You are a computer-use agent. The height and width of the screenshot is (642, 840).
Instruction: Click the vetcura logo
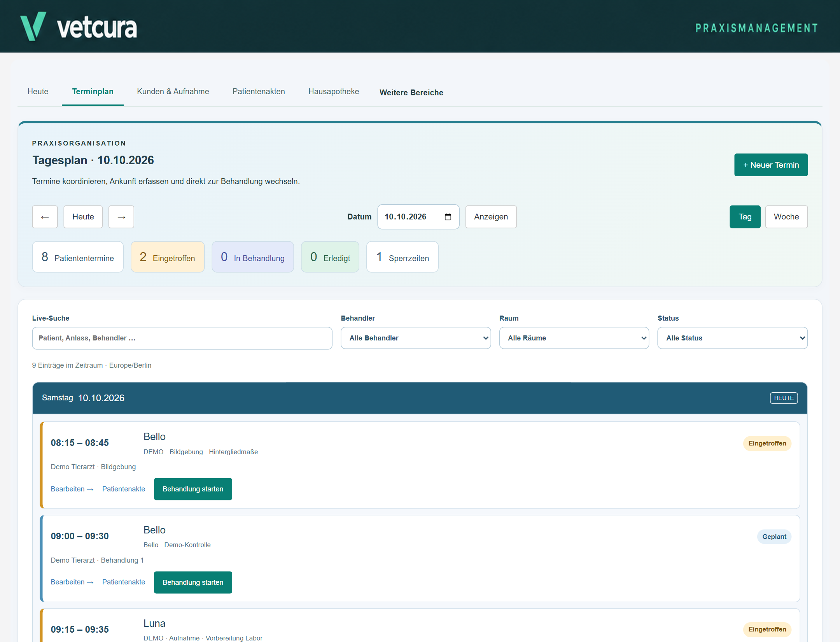(79, 26)
